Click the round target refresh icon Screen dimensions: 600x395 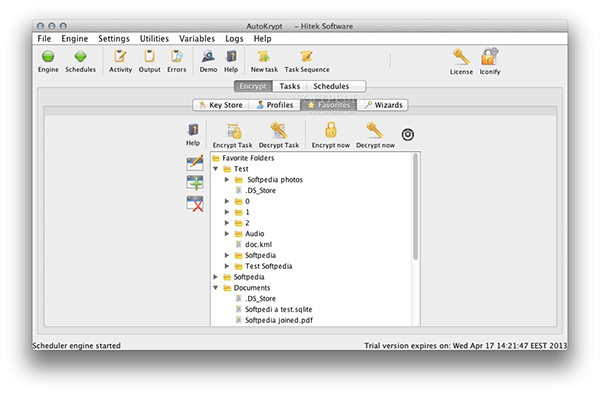pyautogui.click(x=408, y=135)
